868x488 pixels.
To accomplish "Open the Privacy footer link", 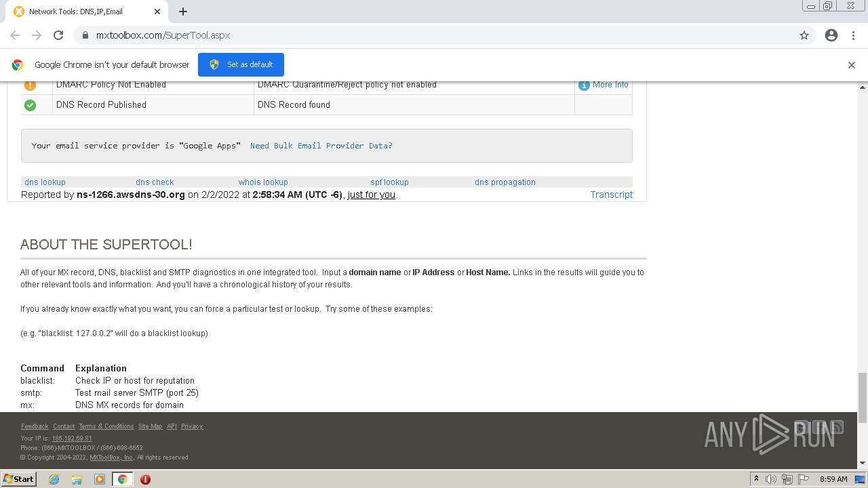I will (x=192, y=426).
